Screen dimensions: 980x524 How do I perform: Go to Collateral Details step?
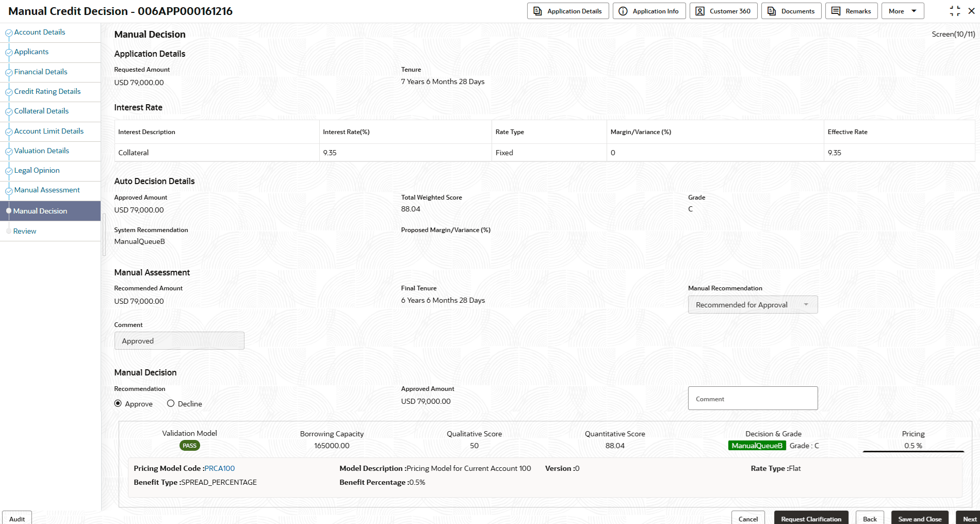(41, 111)
